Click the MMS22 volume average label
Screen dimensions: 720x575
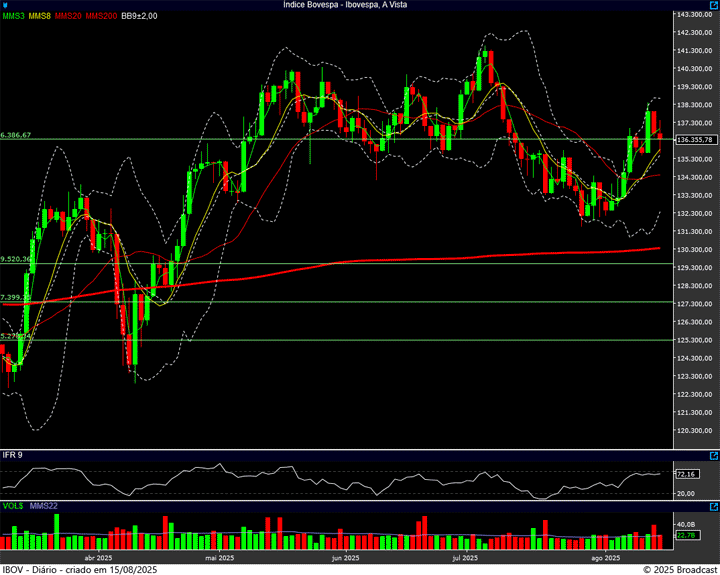tap(44, 506)
